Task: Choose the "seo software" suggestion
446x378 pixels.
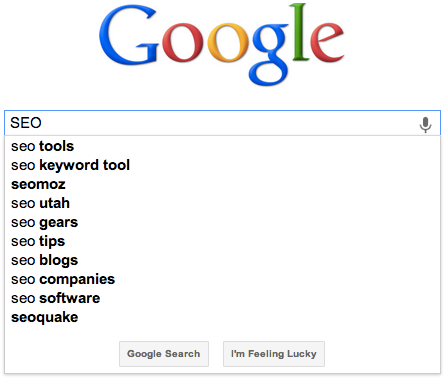Action: tap(222, 298)
